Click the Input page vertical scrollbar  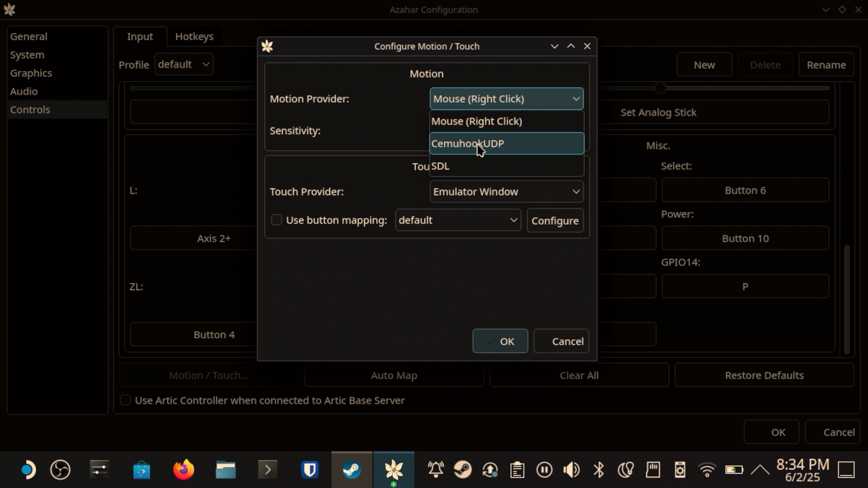point(847,299)
